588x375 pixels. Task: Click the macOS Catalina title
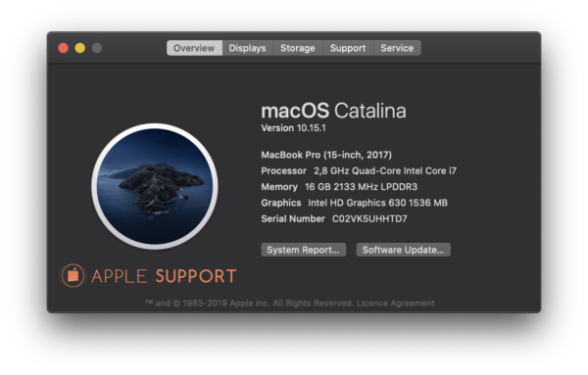333,111
